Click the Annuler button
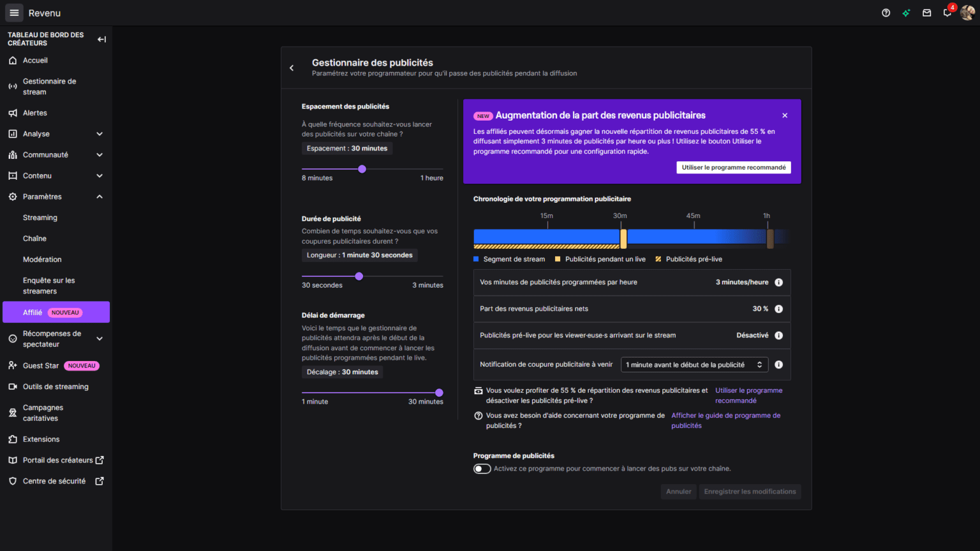980x551 pixels. (x=679, y=492)
